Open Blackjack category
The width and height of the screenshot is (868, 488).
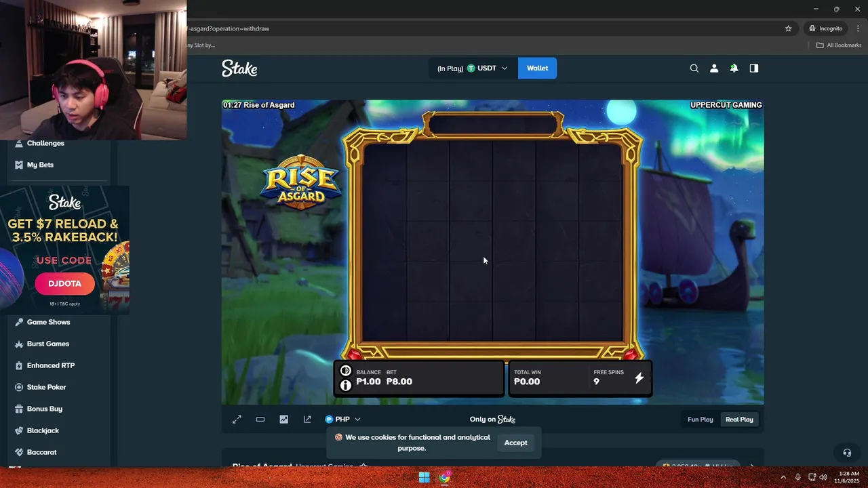point(43,430)
